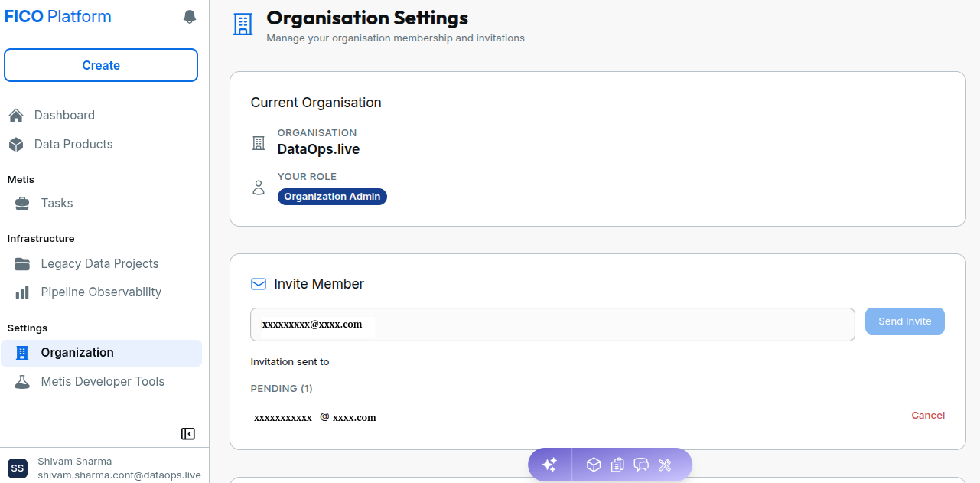Click the Organization Admin role badge
Screen dimensions: 980x483
(x=332, y=197)
